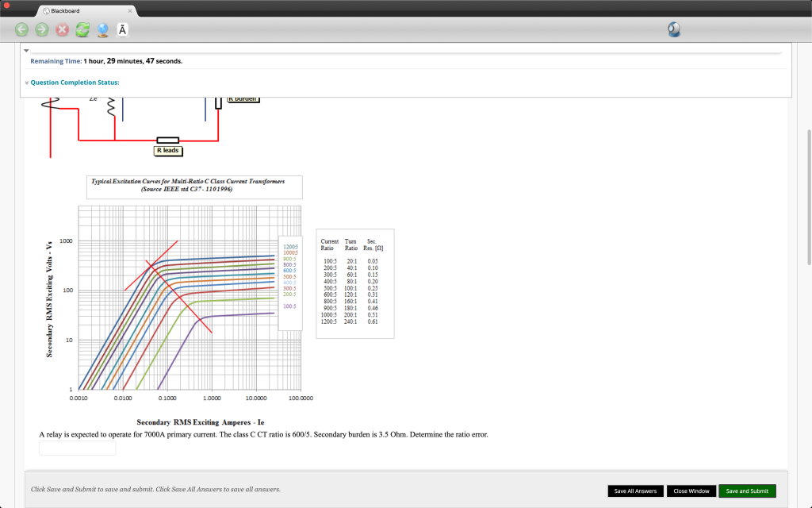Click the 'Secondary RMS Exciting Amperes - Ie' axis label
The height and width of the screenshot is (508, 812).
click(201, 422)
